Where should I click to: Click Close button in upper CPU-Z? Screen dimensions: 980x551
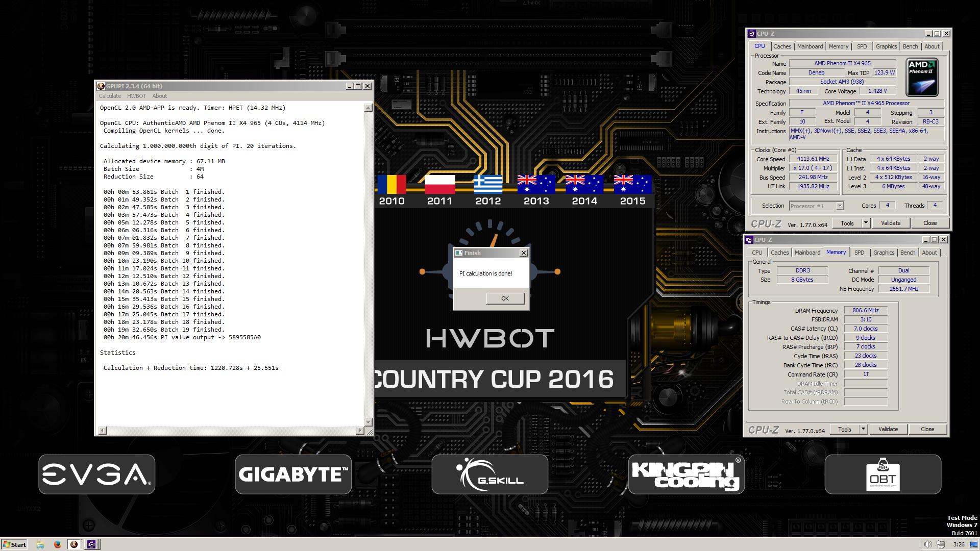[x=930, y=223]
